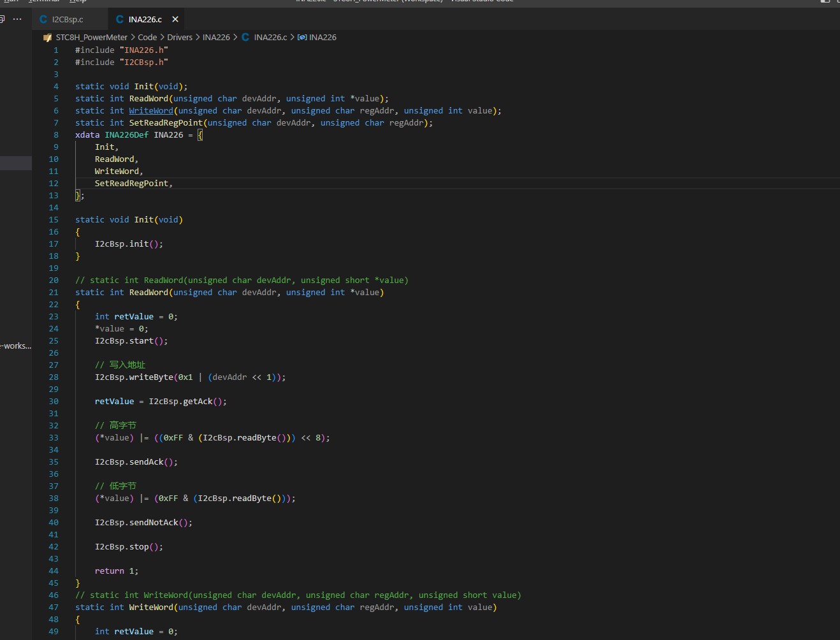The height and width of the screenshot is (640, 840).
Task: Expand the Drivers breadcrumb dropdown
Action: coord(180,38)
